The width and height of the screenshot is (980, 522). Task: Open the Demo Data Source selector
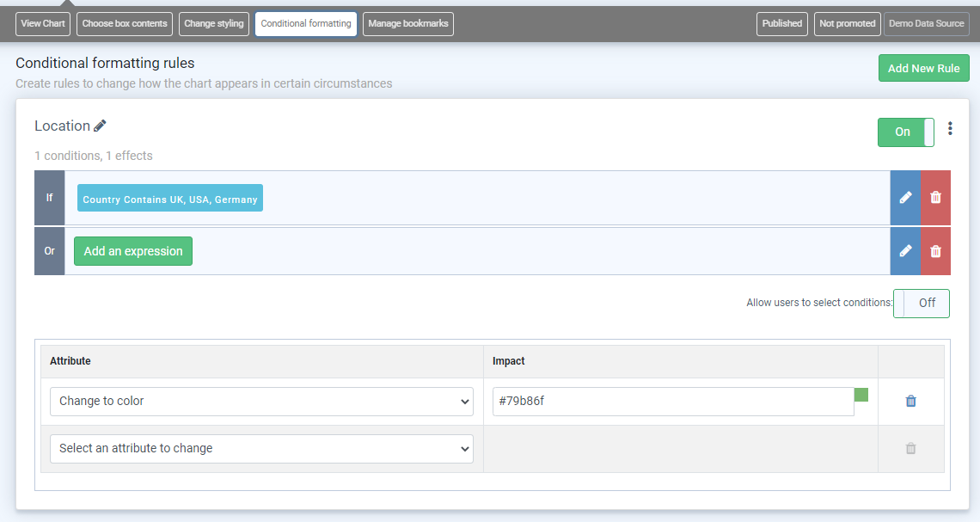[926, 24]
